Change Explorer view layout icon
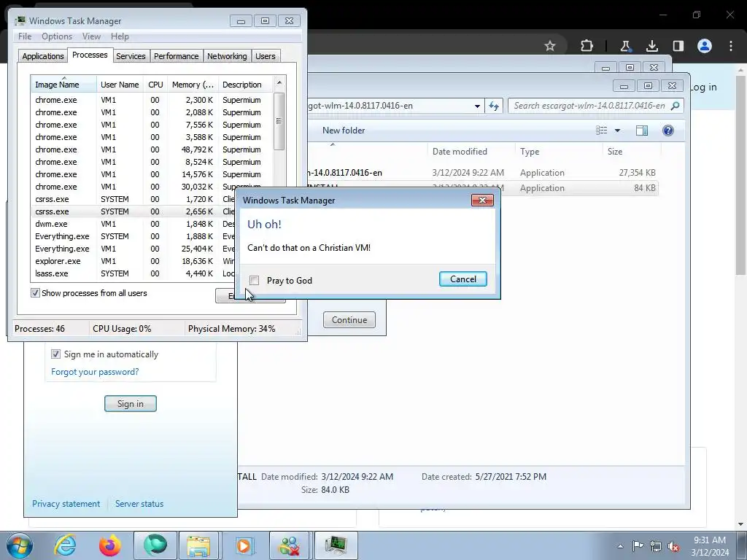Image resolution: width=747 pixels, height=560 pixels. (602, 131)
